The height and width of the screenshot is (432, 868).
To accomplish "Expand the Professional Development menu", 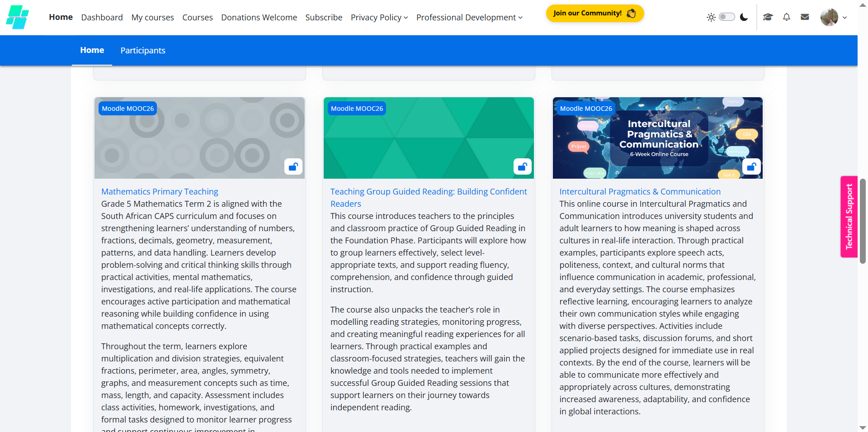I will click(x=469, y=17).
